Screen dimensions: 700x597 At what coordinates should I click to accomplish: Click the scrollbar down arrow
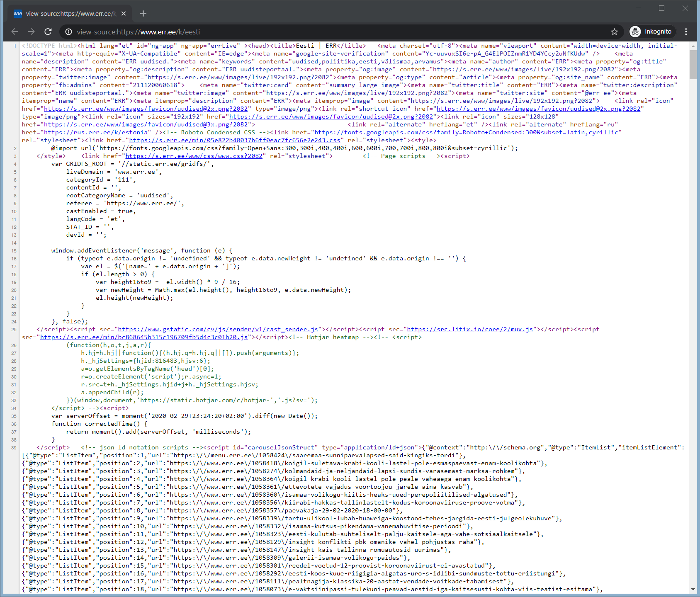pyautogui.click(x=693, y=589)
